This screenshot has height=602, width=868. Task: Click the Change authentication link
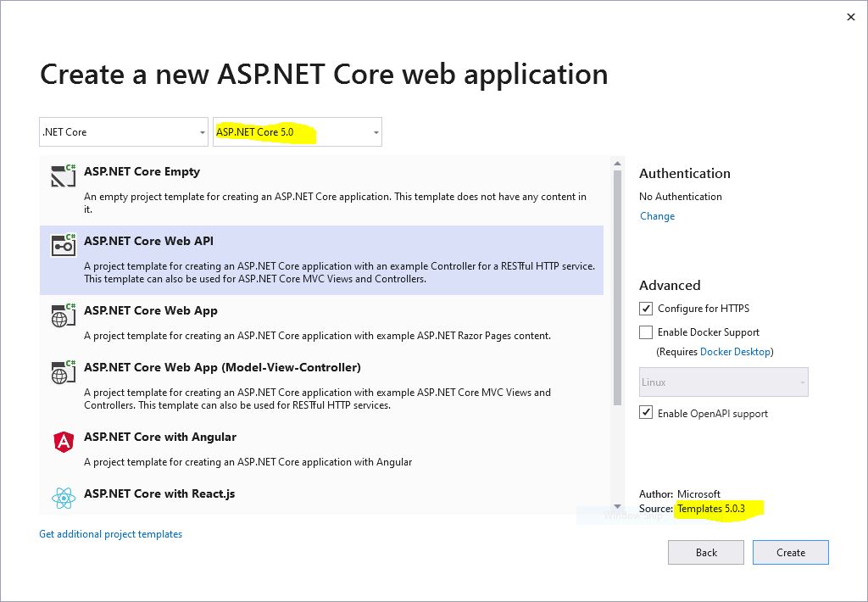tap(657, 216)
